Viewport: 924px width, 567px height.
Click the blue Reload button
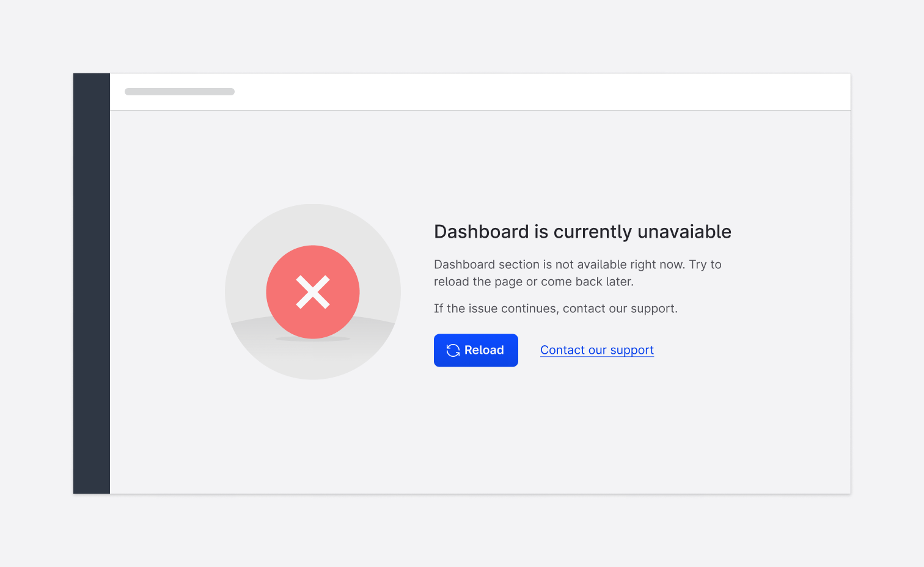pos(475,350)
